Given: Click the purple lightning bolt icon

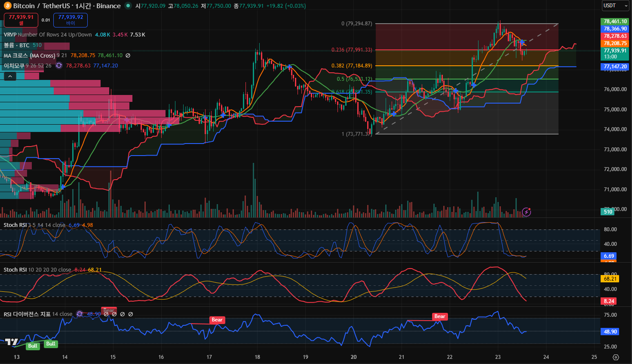Looking at the screenshot, I should click(526, 211).
